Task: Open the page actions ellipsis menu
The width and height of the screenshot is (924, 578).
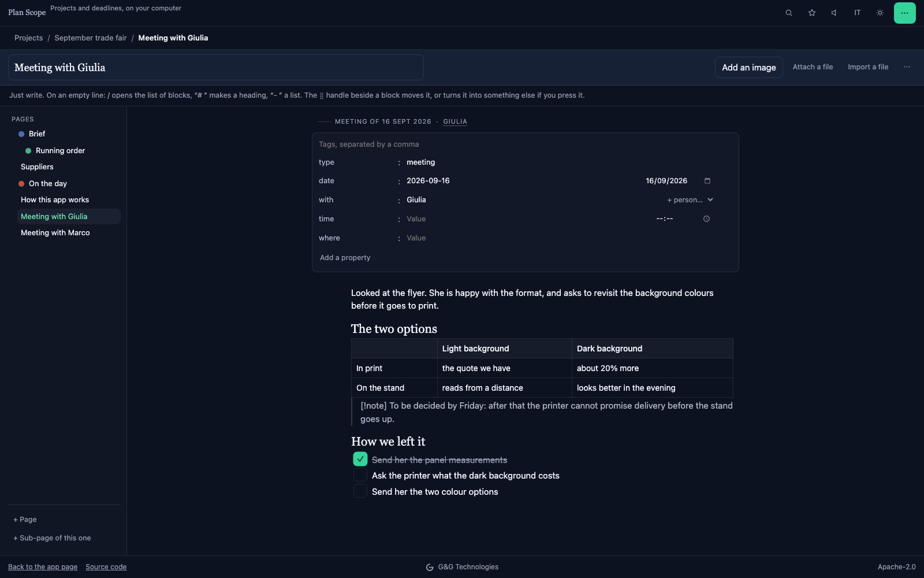Action: pyautogui.click(x=907, y=67)
